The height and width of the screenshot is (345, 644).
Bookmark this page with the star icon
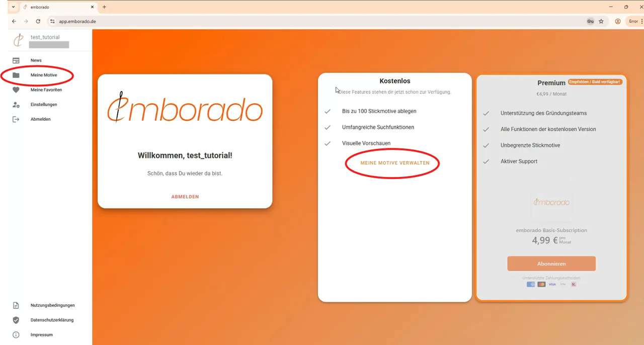601,22
